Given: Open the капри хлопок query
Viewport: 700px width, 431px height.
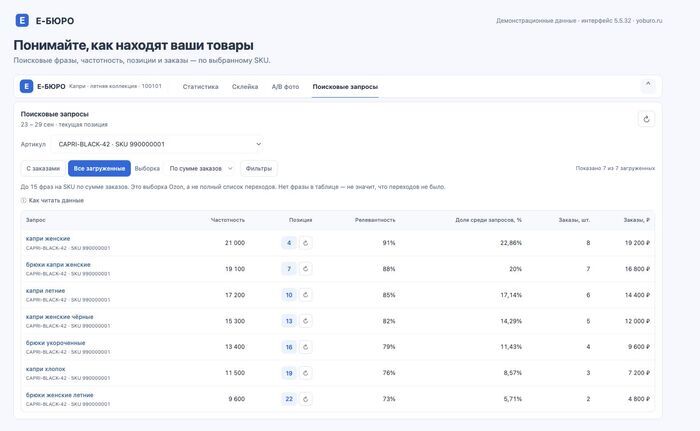Looking at the screenshot, I should coord(46,369).
